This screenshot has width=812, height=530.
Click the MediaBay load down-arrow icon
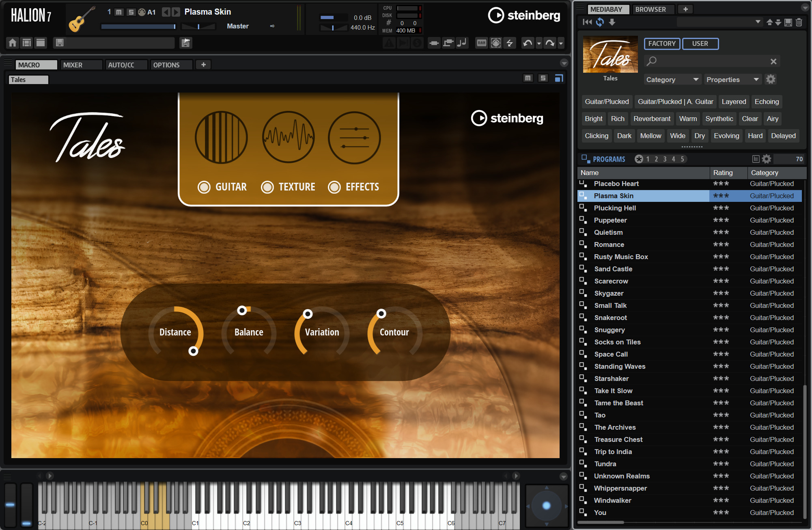pos(612,22)
